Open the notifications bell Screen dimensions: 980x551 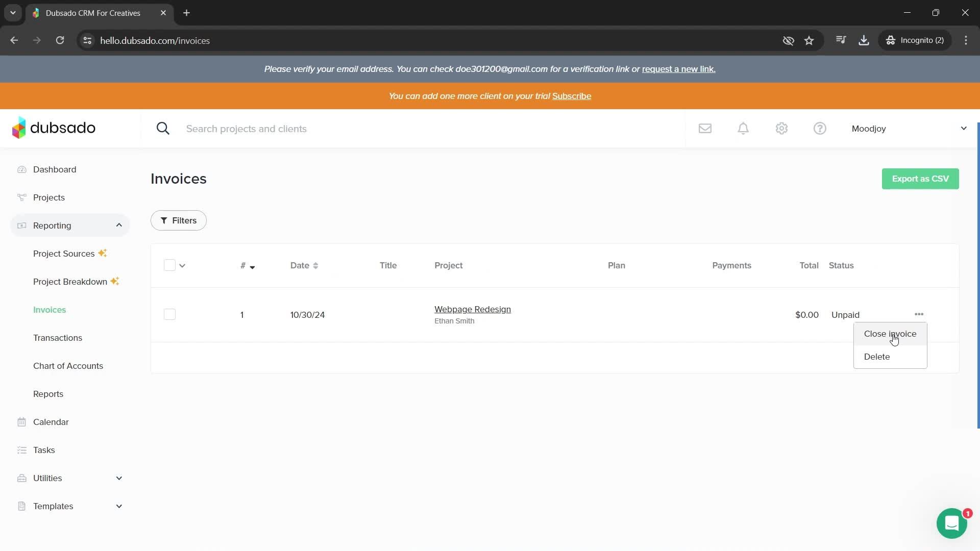tap(743, 129)
